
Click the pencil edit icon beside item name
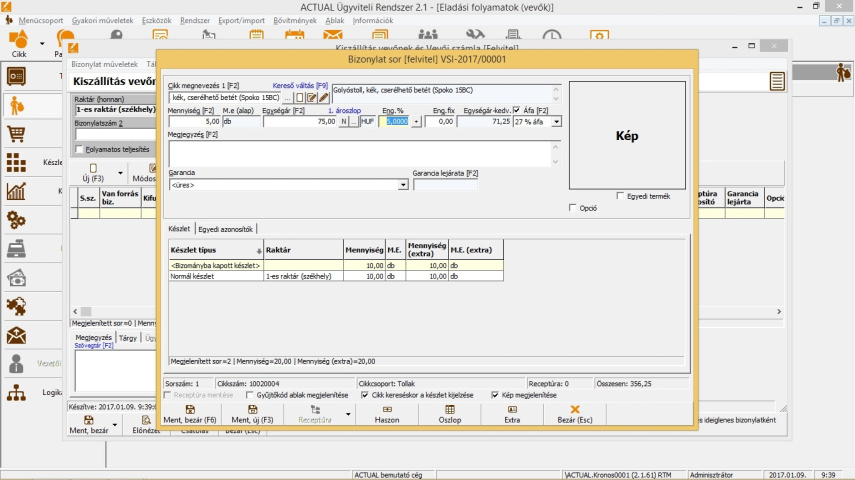pyautogui.click(x=324, y=98)
